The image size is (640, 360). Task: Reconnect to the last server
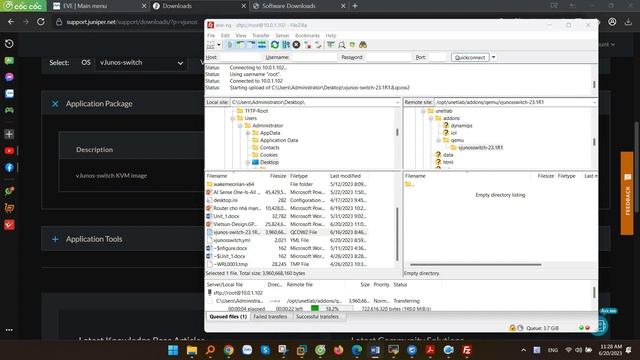[318, 45]
